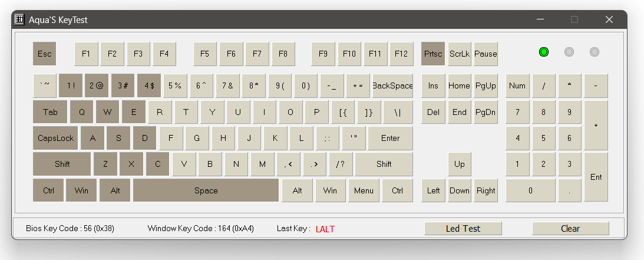This screenshot has width=644, height=260.
Task: Click the right Win key
Action: point(330,190)
